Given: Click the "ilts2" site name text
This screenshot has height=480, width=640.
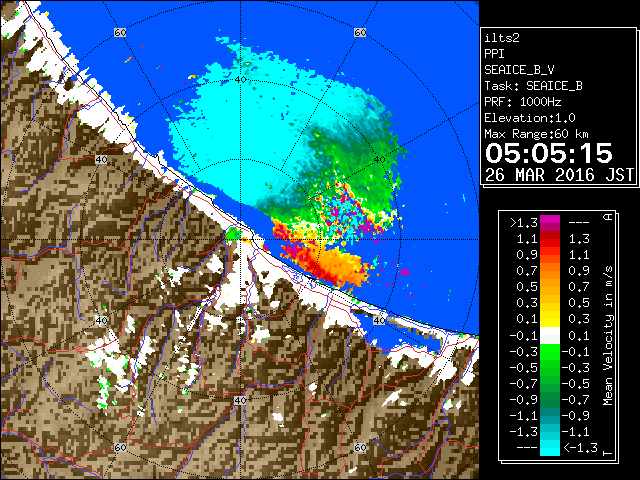Looking at the screenshot, I should pyautogui.click(x=502, y=38).
